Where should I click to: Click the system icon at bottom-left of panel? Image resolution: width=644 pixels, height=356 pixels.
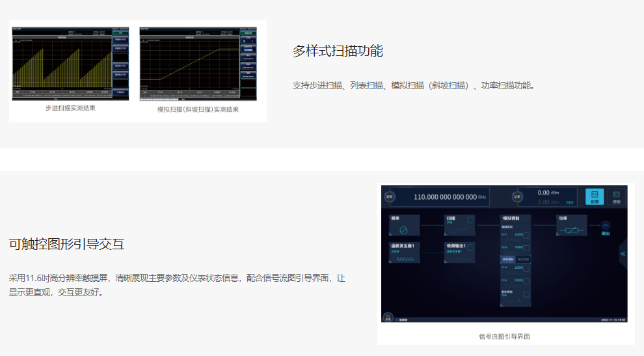pyautogui.click(x=388, y=316)
